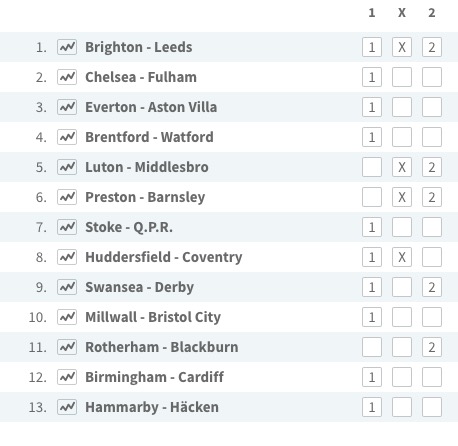Open statistics chart icon for Brighton - Leeds
This screenshot has height=446, width=458.
[x=67, y=47]
